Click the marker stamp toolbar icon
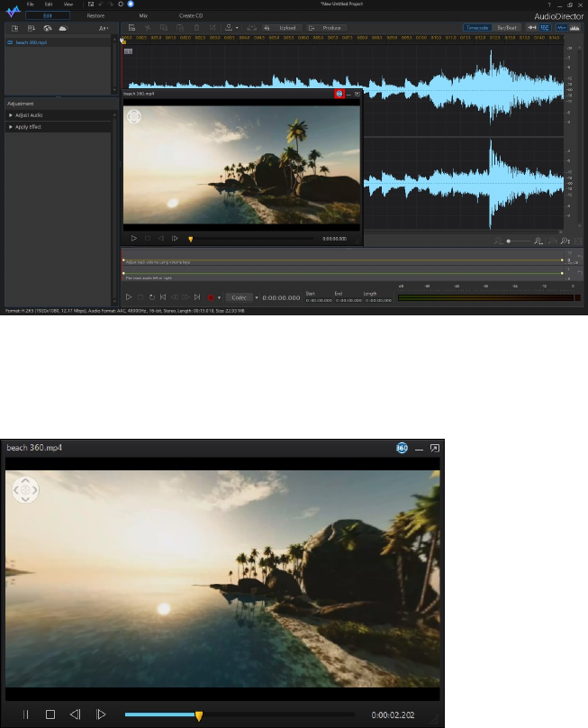Screen dimensions: 588x728 [229, 28]
